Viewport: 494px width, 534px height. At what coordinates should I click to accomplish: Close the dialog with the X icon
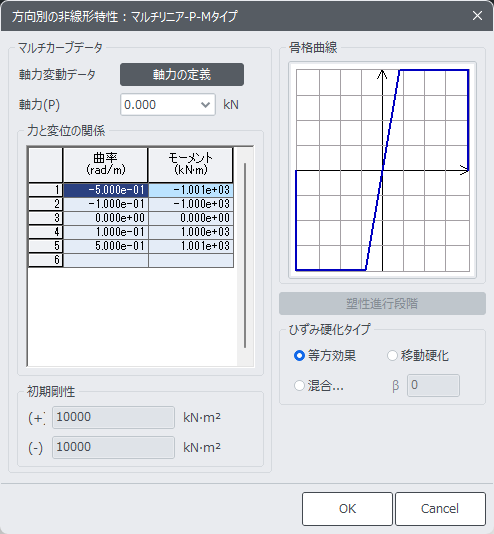[x=477, y=16]
